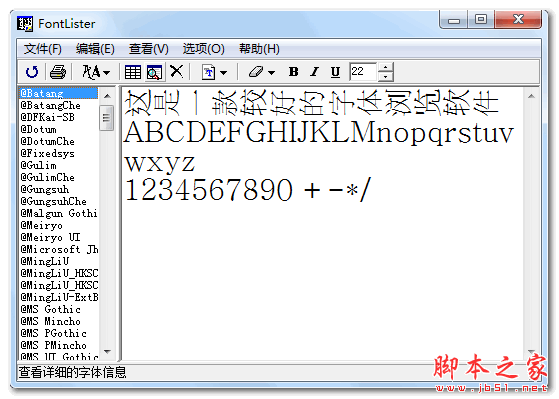Click the FontLister app icon in the title bar
559x399 pixels.
click(x=25, y=24)
